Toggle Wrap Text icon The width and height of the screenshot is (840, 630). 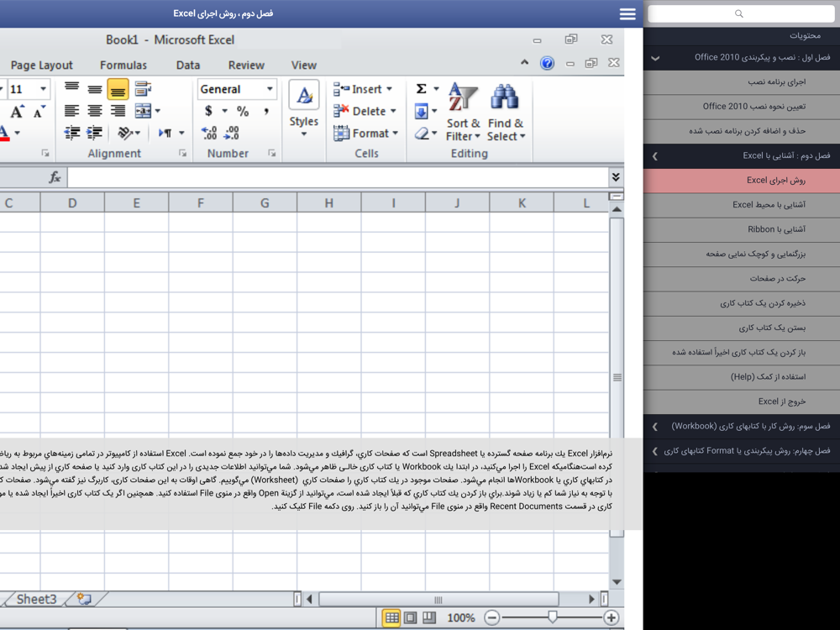pos(143,89)
